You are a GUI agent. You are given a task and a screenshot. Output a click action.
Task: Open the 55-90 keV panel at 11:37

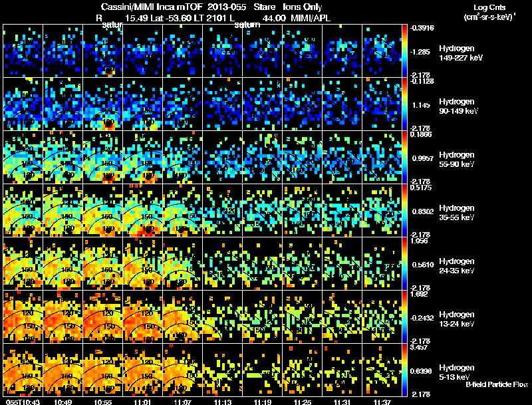(x=382, y=158)
